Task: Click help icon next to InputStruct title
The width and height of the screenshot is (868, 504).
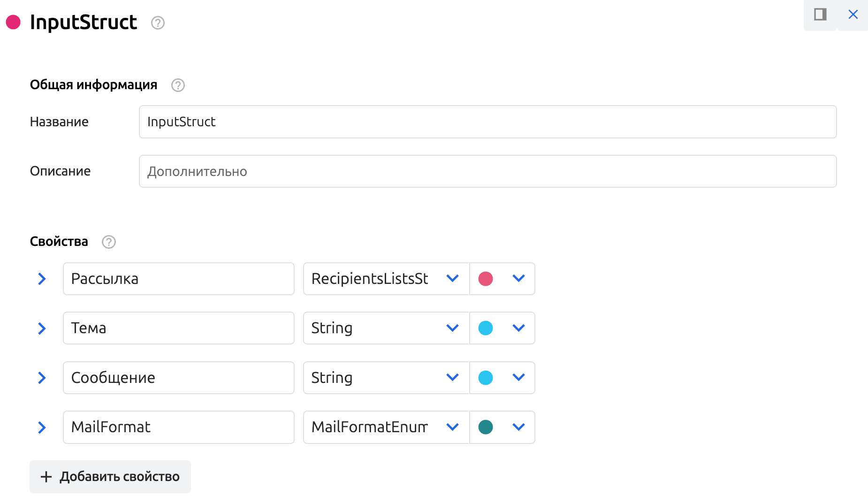Action: point(158,23)
